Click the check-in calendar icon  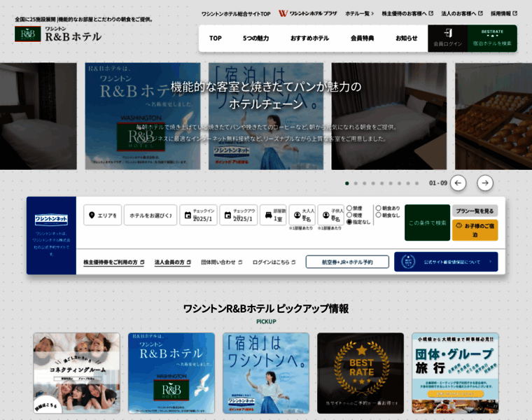tap(188, 215)
